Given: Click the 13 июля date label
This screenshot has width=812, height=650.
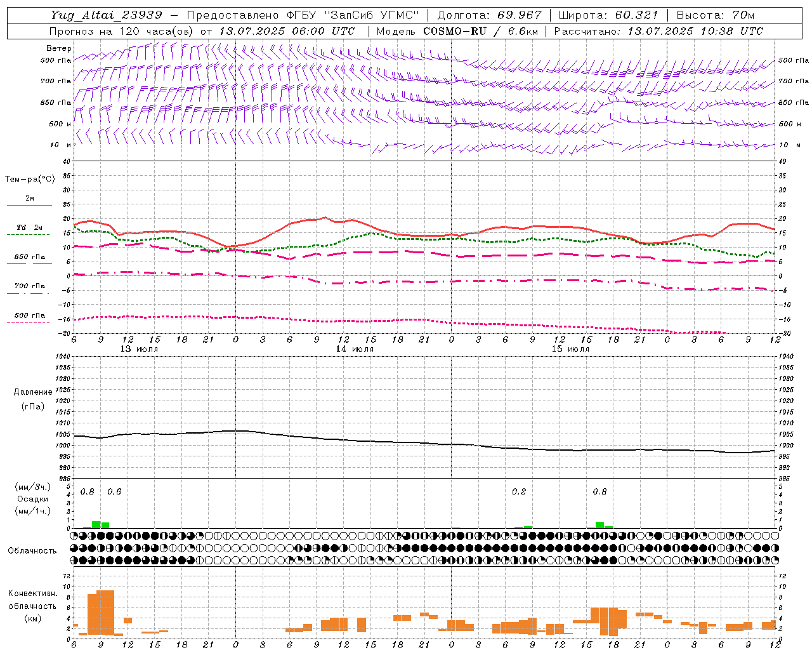Looking at the screenshot, I should click(x=139, y=349).
